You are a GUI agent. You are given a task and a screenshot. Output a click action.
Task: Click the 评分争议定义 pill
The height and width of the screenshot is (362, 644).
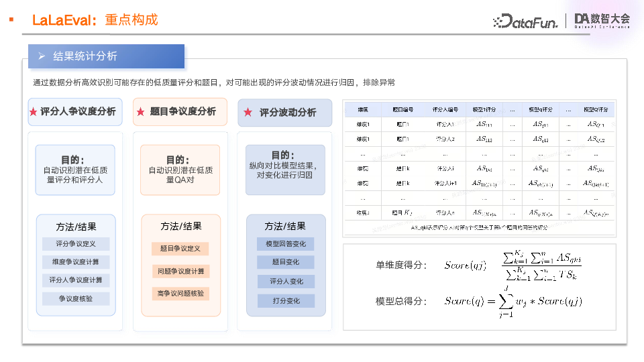[76, 244]
